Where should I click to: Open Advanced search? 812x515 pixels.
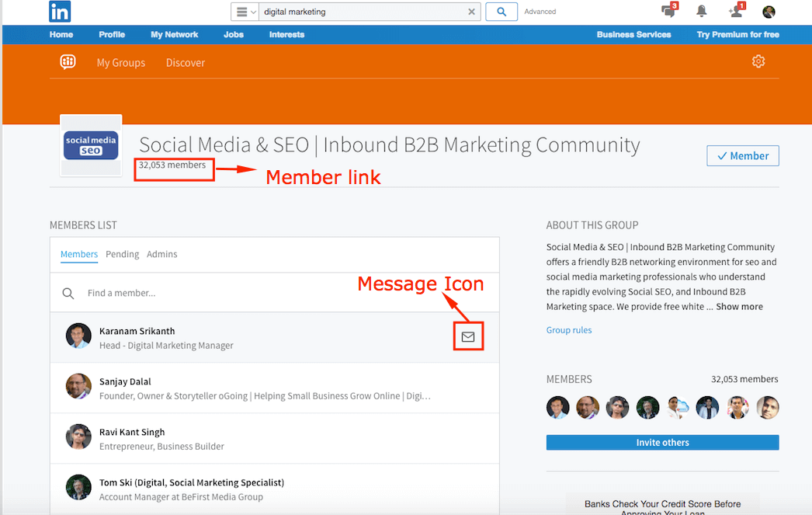point(540,12)
